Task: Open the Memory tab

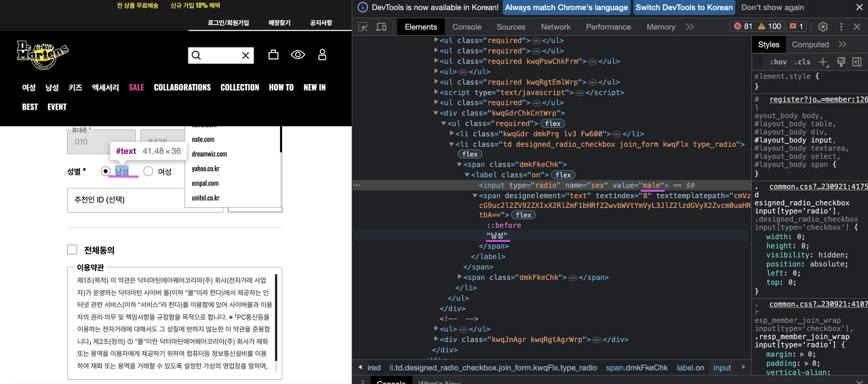Action: [x=660, y=26]
